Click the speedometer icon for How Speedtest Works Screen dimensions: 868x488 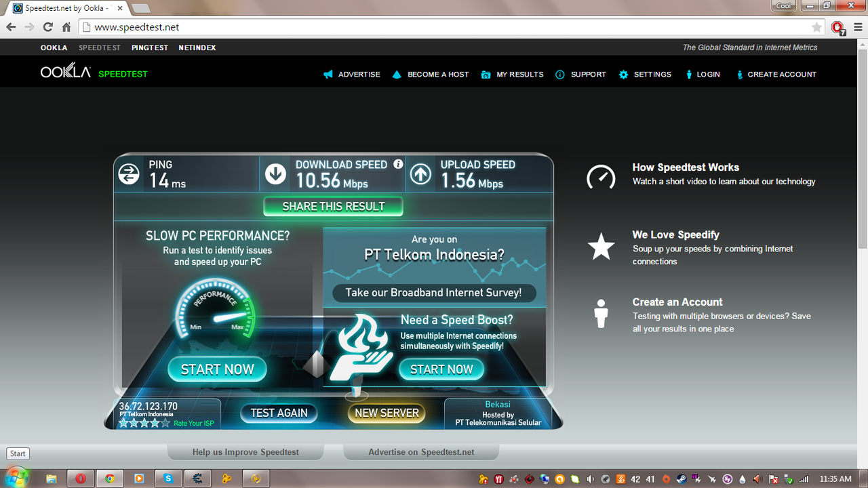pos(601,176)
